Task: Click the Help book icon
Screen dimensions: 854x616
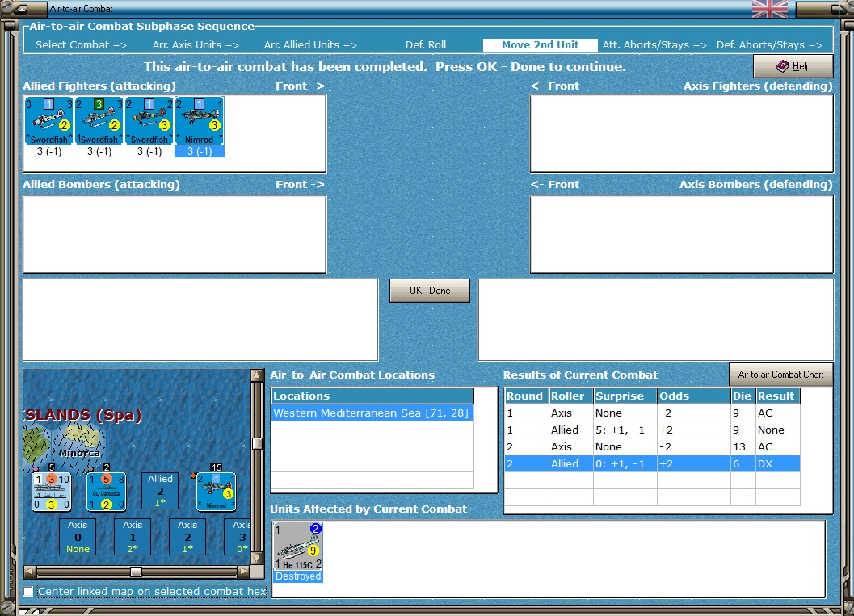Action: pos(783,66)
